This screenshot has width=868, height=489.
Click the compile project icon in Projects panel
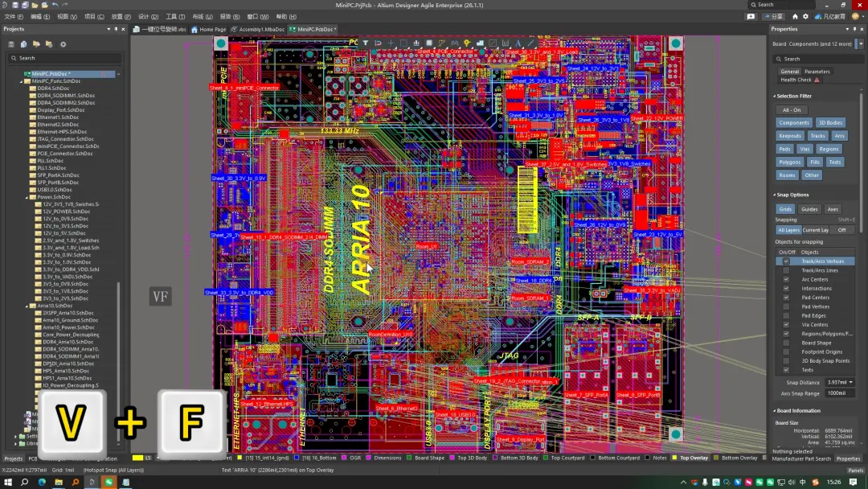pos(23,44)
